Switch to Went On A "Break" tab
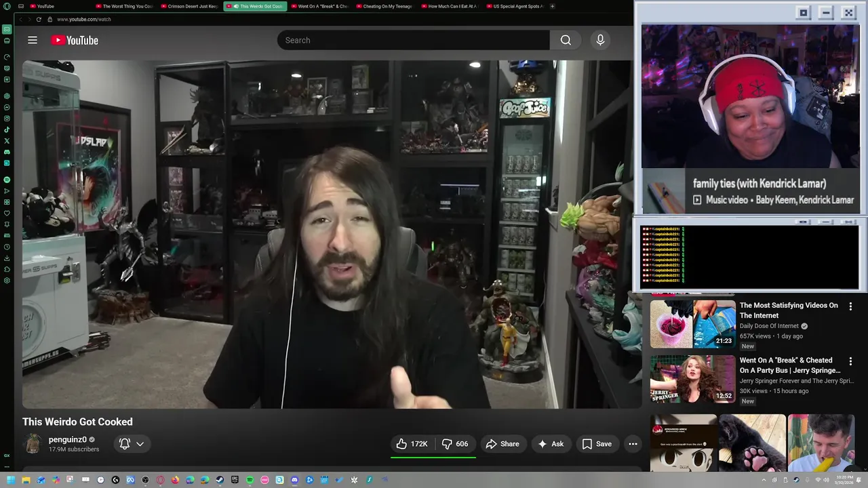868x488 pixels. point(319,6)
